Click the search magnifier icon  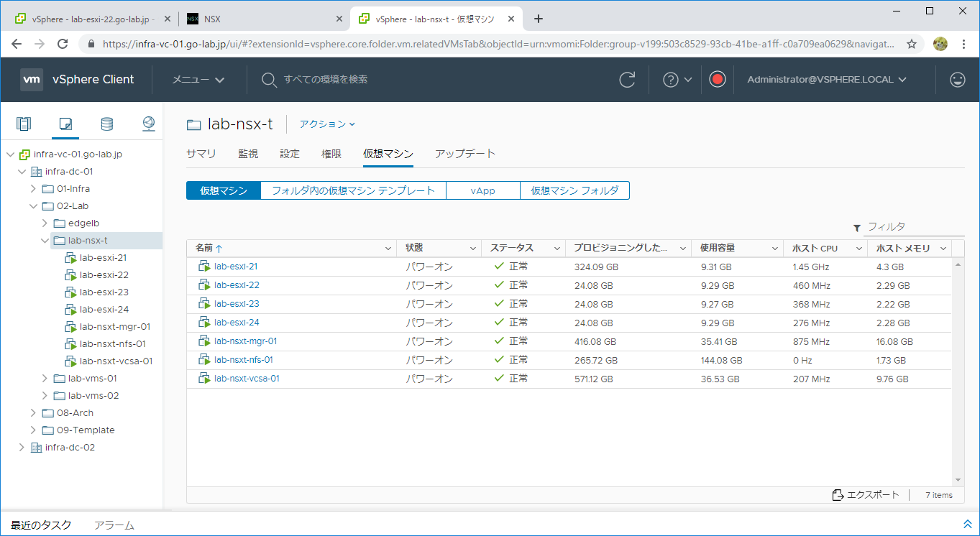click(x=269, y=80)
